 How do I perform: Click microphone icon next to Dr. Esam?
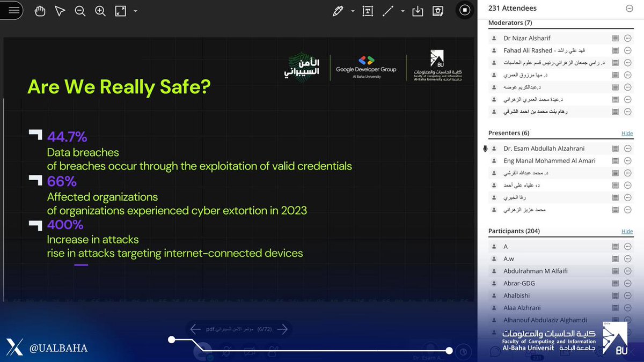(x=485, y=149)
